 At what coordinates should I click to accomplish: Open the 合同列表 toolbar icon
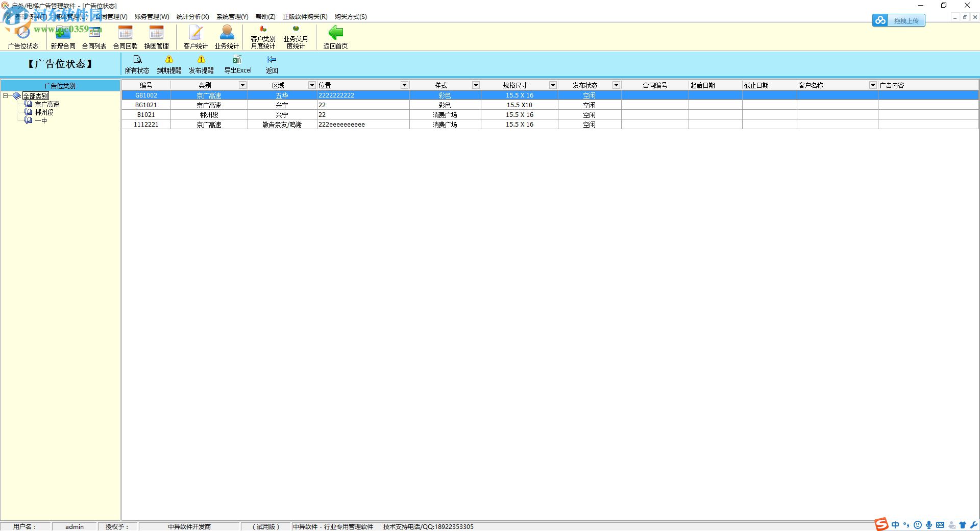[x=94, y=37]
